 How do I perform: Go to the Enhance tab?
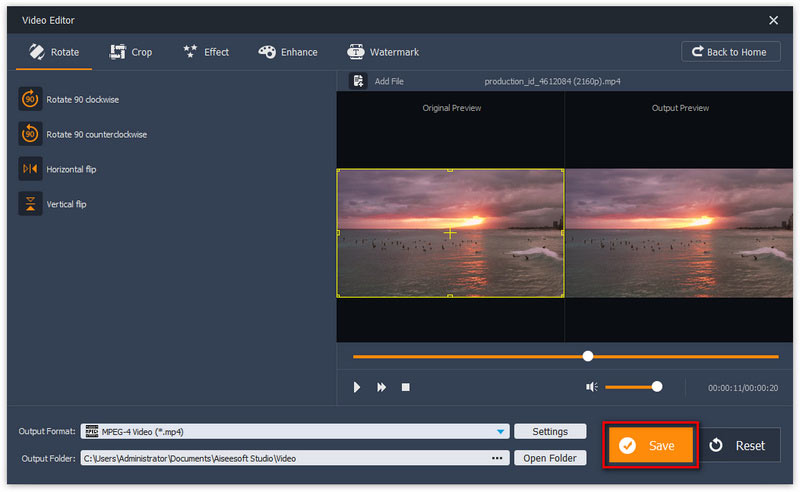288,52
